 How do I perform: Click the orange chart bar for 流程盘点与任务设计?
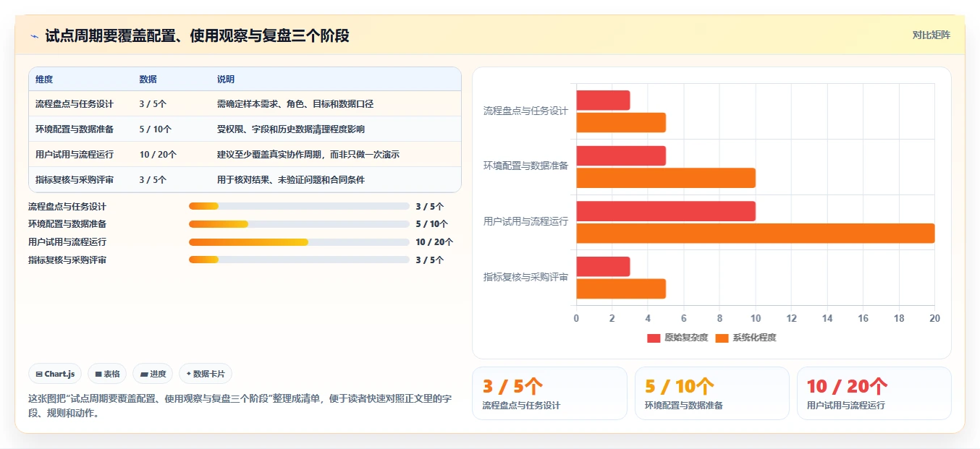[621, 122]
